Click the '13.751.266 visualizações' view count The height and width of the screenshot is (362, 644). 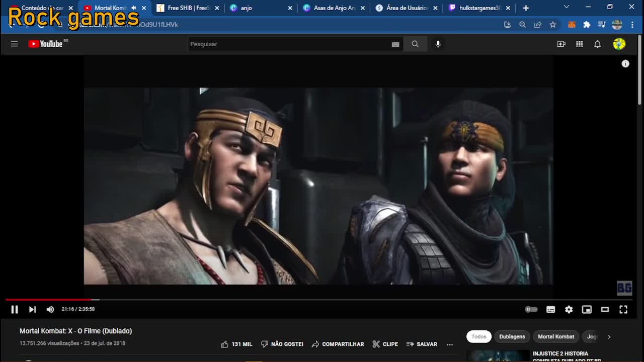click(49, 343)
